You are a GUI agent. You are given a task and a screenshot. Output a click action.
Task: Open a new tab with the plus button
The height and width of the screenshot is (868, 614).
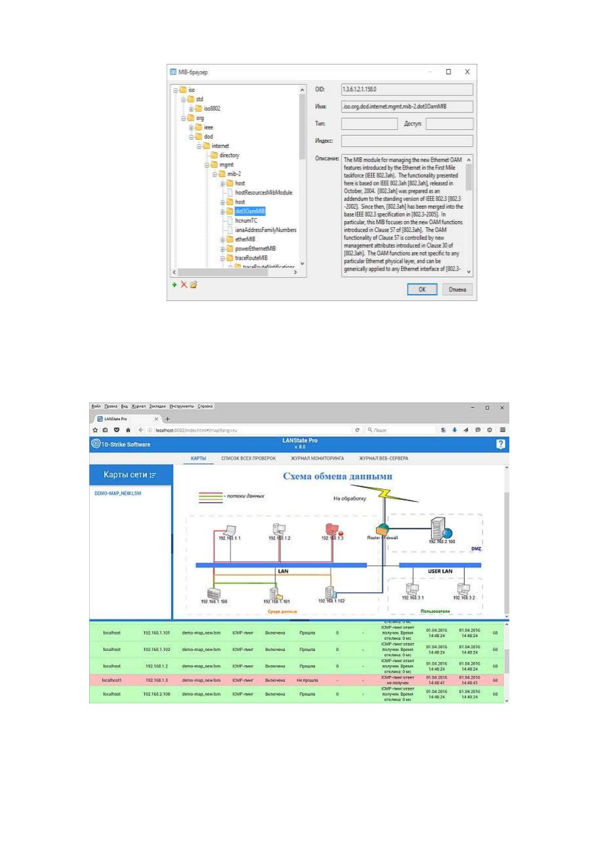pos(168,419)
